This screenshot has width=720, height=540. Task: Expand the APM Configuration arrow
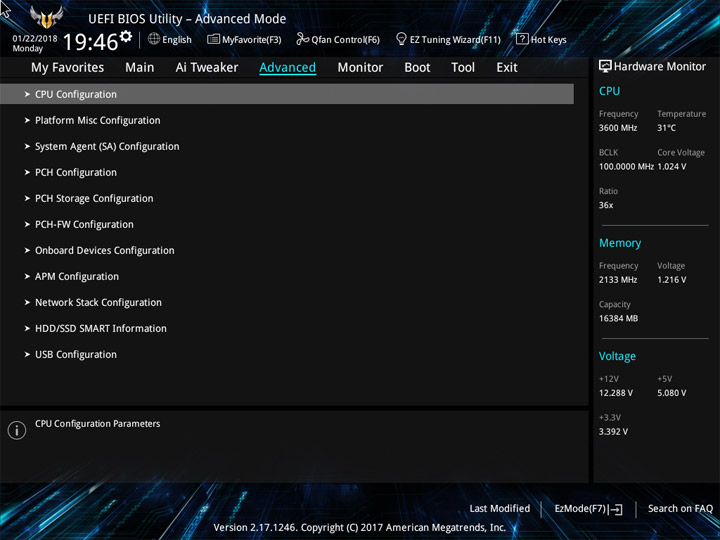click(x=27, y=276)
